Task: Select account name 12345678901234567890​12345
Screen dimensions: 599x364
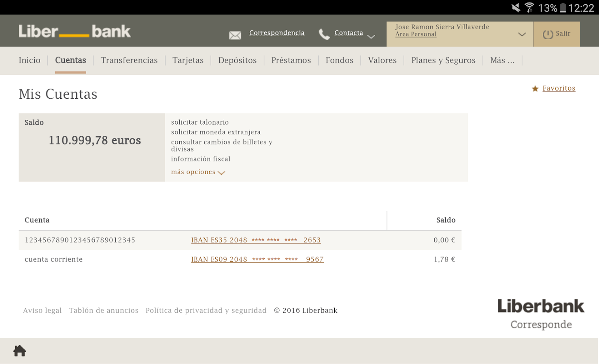Action: 80,240
